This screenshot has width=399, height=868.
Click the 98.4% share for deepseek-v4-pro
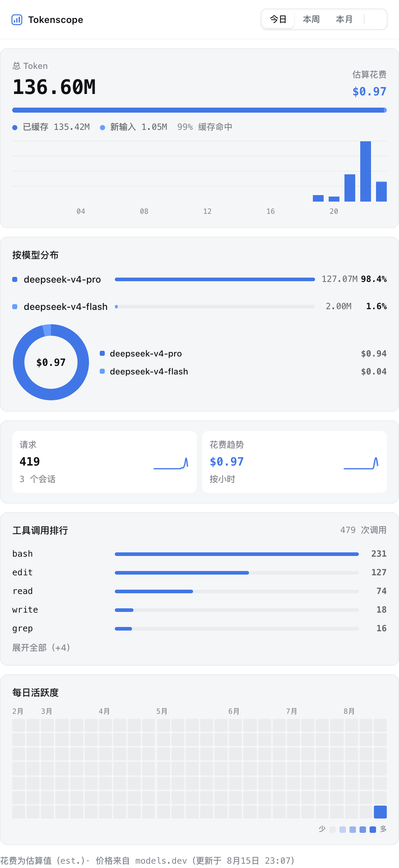tap(374, 279)
